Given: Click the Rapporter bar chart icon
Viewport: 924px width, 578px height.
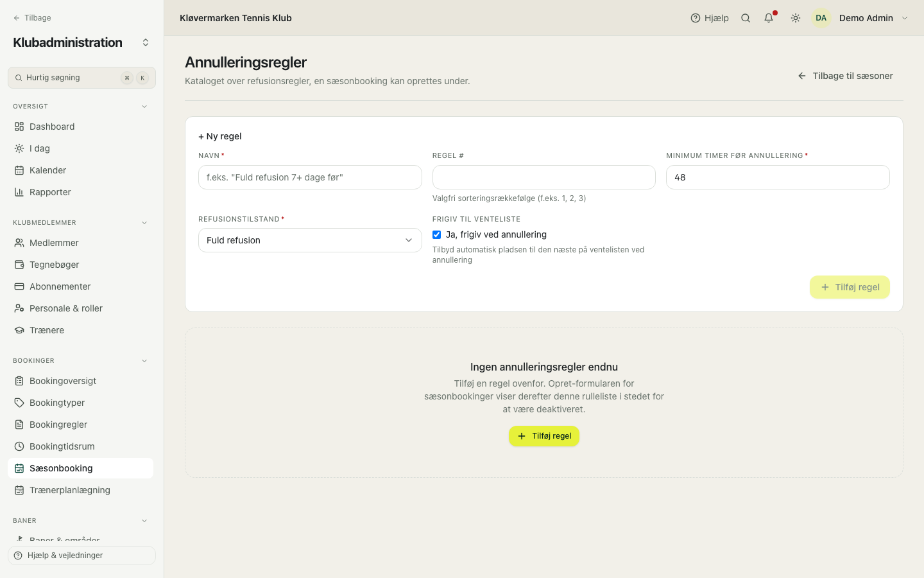Looking at the screenshot, I should (x=19, y=192).
